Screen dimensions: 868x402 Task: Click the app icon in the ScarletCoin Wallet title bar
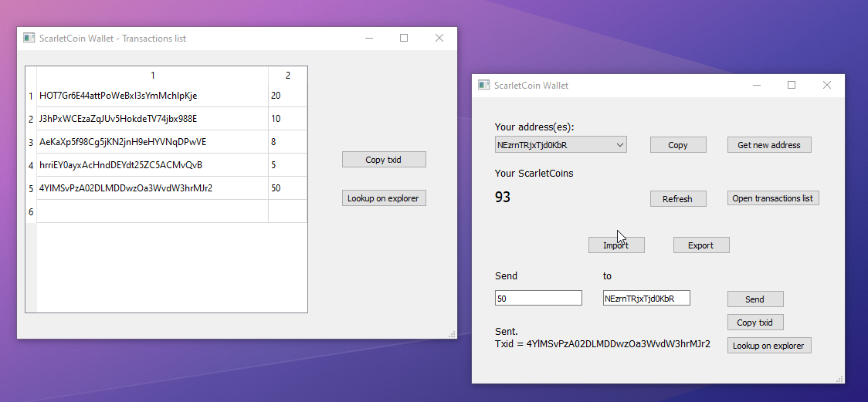click(484, 85)
